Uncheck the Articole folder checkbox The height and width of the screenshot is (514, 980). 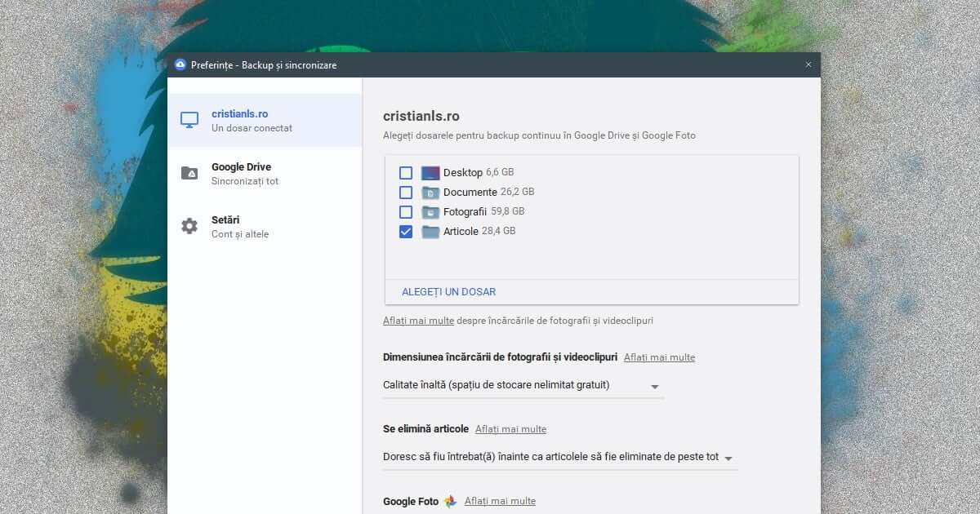click(406, 232)
